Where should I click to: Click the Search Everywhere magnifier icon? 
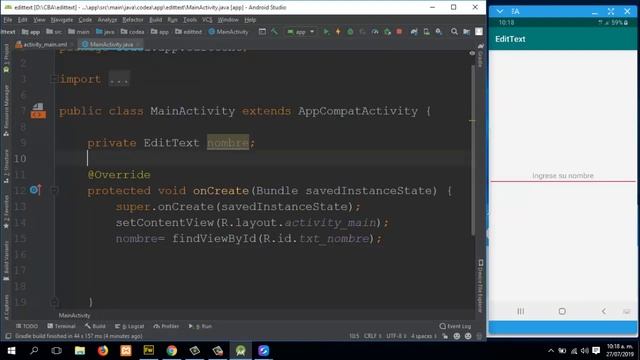pyautogui.click(x=454, y=32)
